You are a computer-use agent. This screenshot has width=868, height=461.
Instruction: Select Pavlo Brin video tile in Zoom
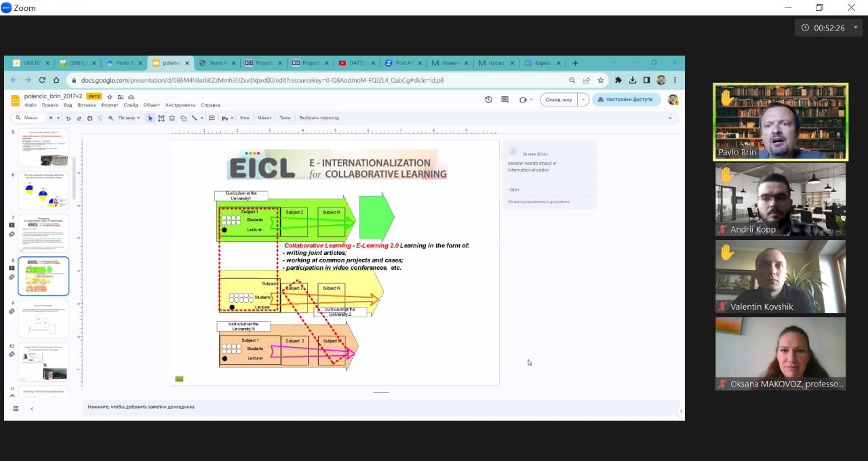click(x=781, y=122)
